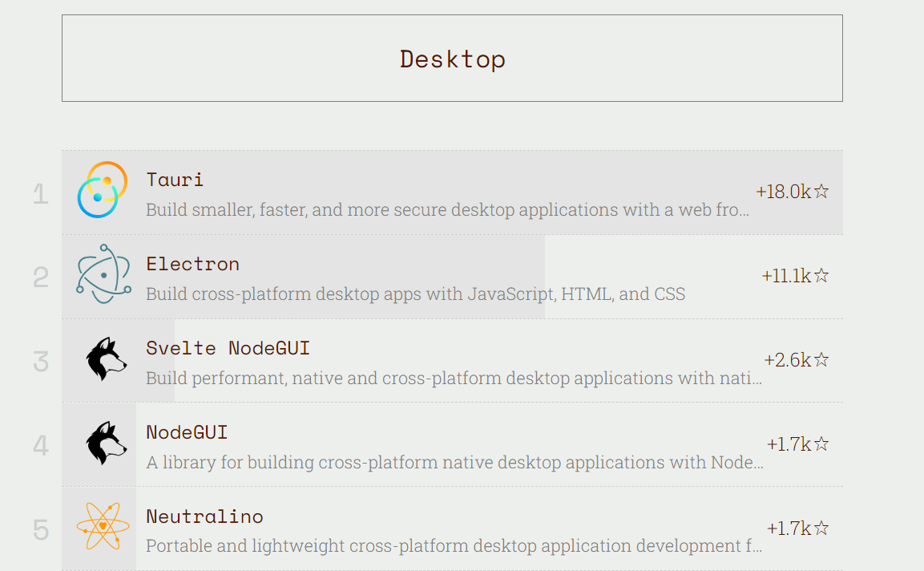Click rank number 3 beside Svelte NodeGUI
Viewport: 924px width, 571px height.
click(x=40, y=361)
